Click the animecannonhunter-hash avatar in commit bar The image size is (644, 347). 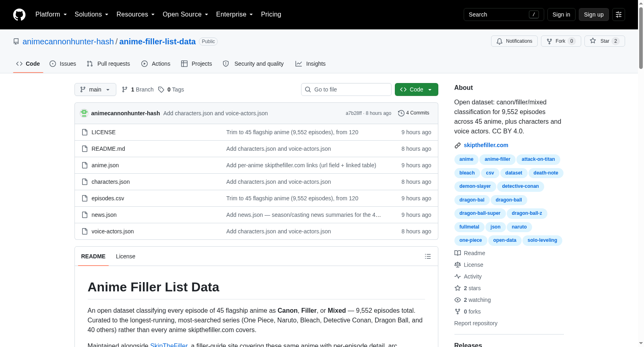pyautogui.click(x=84, y=113)
